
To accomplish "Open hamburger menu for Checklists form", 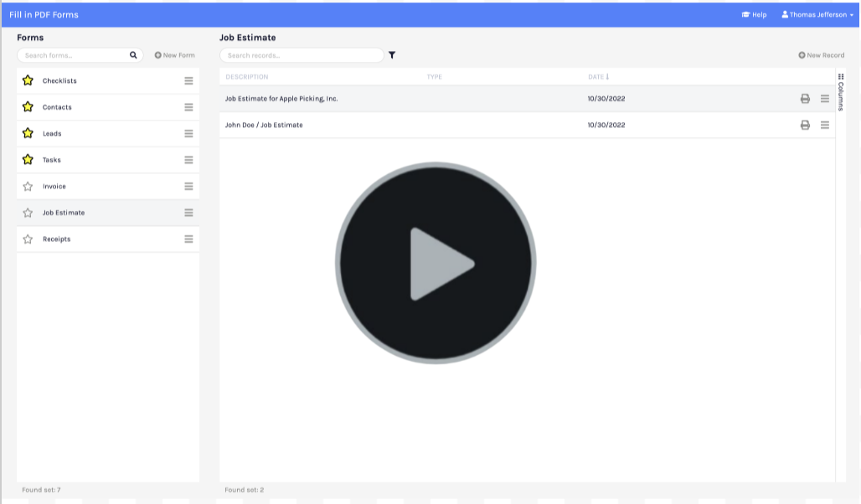I will coord(188,81).
